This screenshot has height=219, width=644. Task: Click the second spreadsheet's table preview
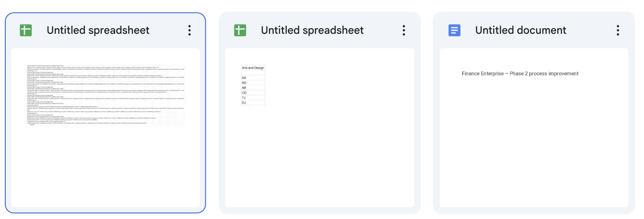click(253, 85)
